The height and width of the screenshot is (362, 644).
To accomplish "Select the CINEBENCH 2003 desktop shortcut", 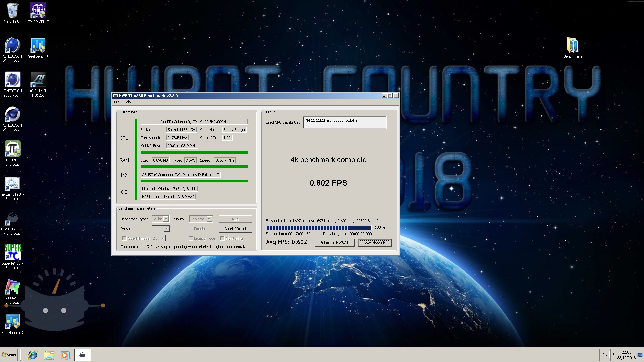I will click(x=12, y=84).
